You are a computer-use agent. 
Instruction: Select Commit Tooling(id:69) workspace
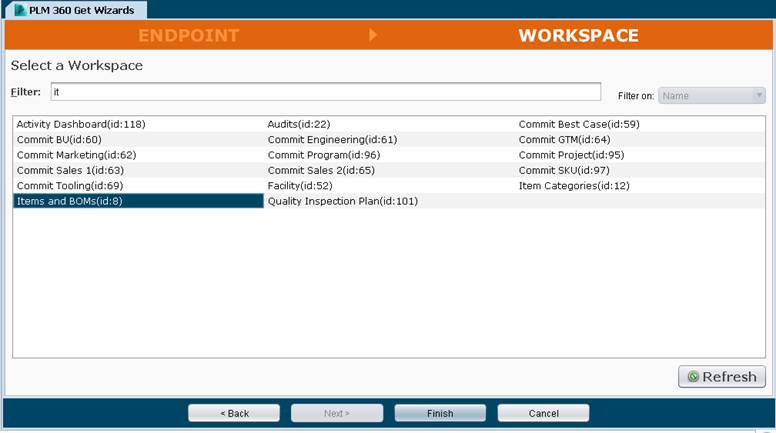pos(70,186)
